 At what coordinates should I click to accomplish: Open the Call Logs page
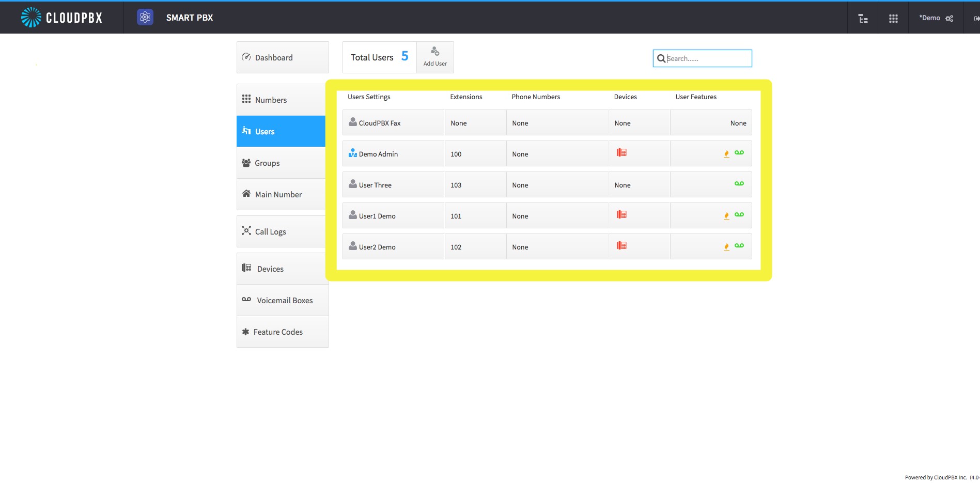pos(270,231)
